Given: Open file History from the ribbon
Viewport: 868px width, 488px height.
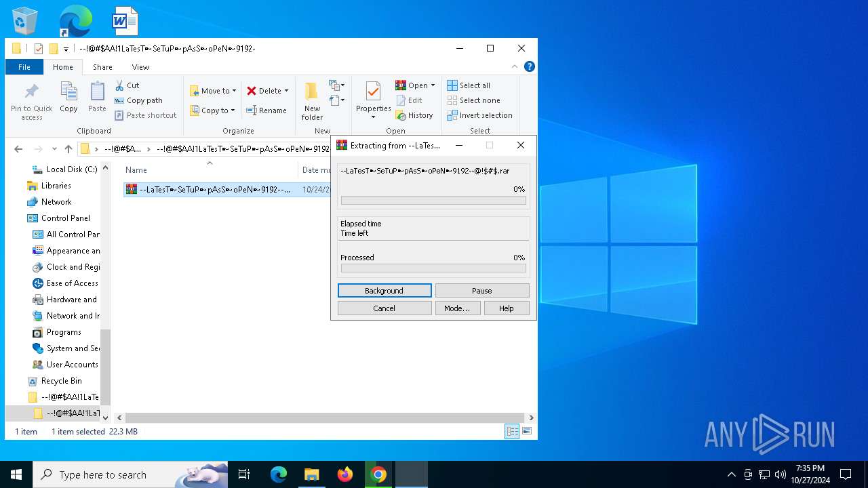Looking at the screenshot, I should tap(414, 115).
